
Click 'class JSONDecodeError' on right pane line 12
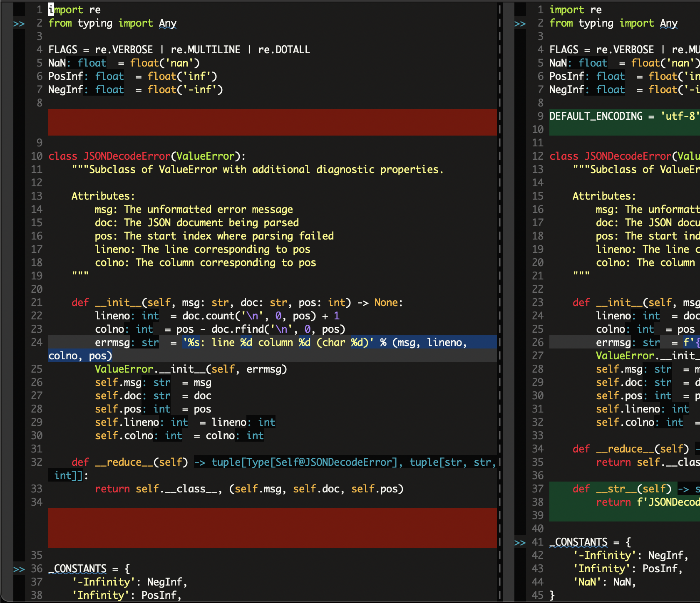[624, 156]
